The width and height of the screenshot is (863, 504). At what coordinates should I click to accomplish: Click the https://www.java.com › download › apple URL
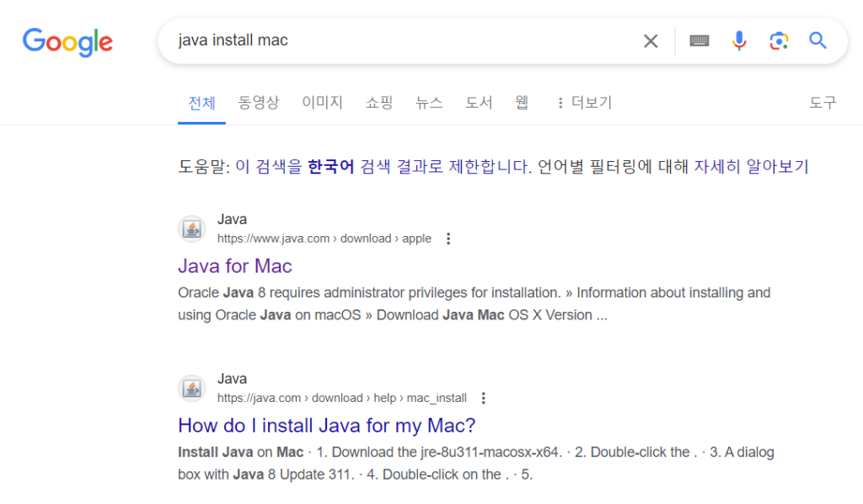tap(324, 239)
